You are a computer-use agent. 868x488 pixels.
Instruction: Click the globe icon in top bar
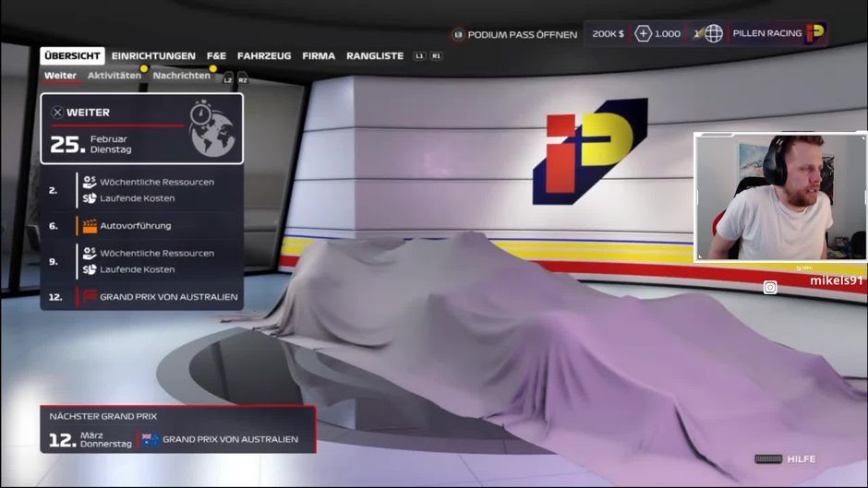(713, 34)
